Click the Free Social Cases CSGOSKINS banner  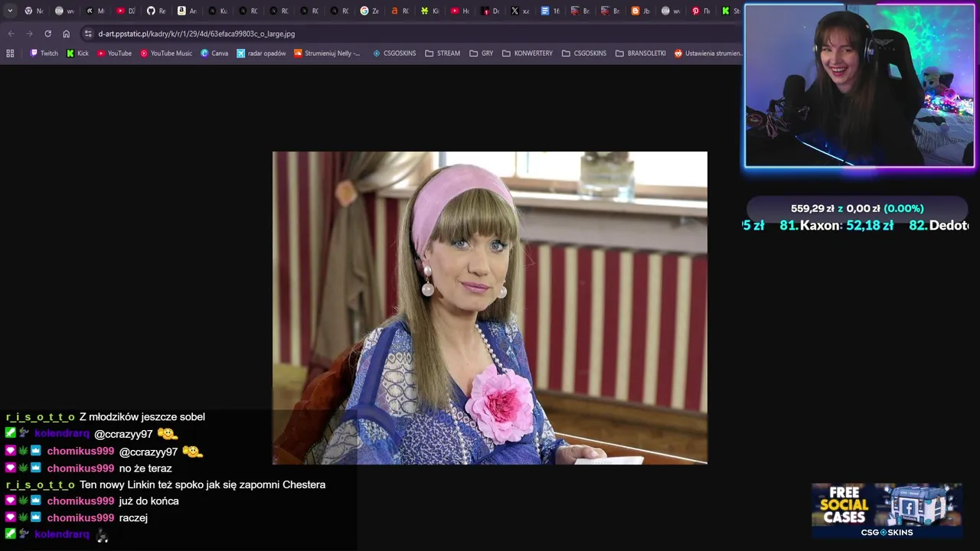(x=887, y=510)
